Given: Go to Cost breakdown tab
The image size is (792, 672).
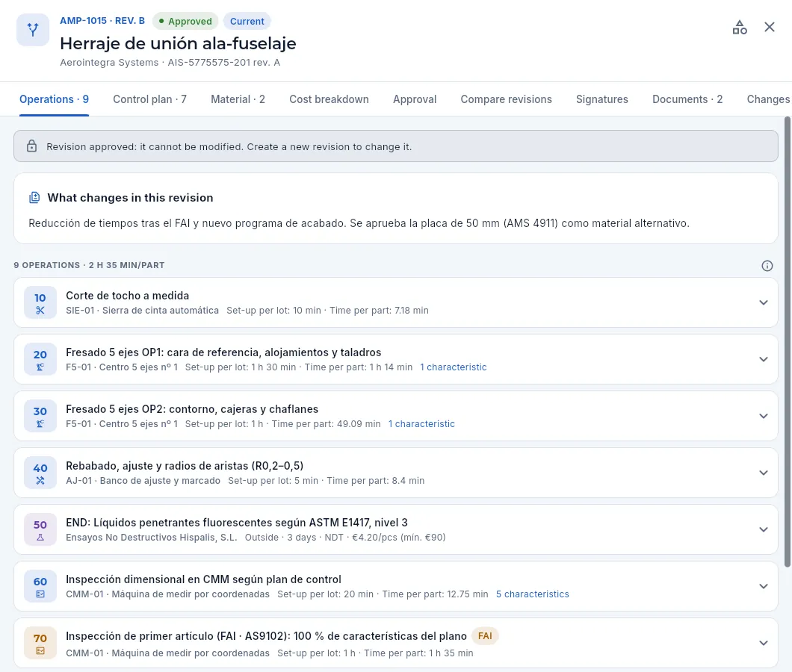Looking at the screenshot, I should 329,99.
